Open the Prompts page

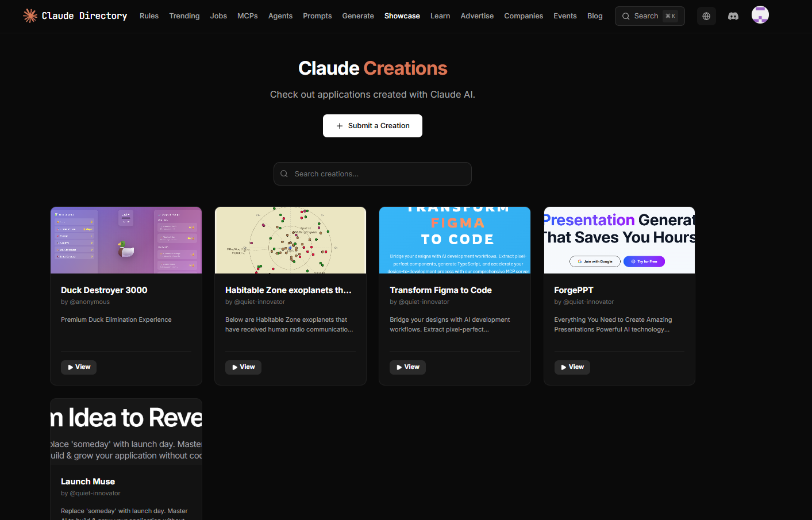317,16
